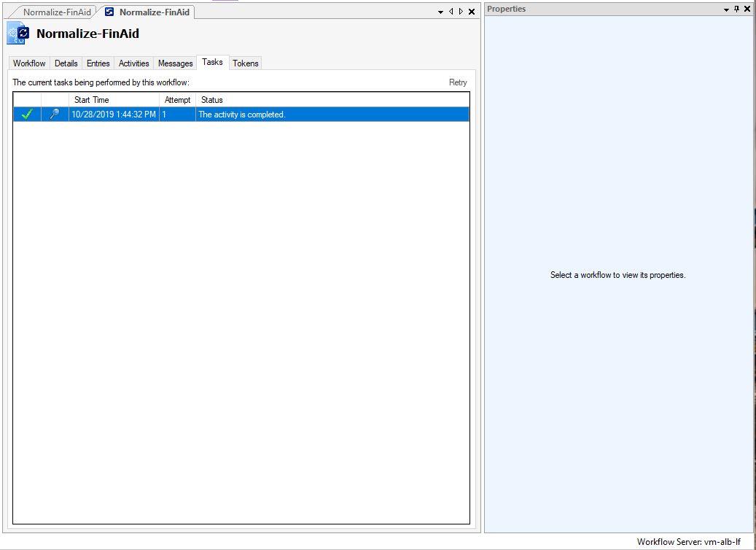Click the attempt value 1 cell
This screenshot has width=756, height=550.
pyautogui.click(x=177, y=115)
